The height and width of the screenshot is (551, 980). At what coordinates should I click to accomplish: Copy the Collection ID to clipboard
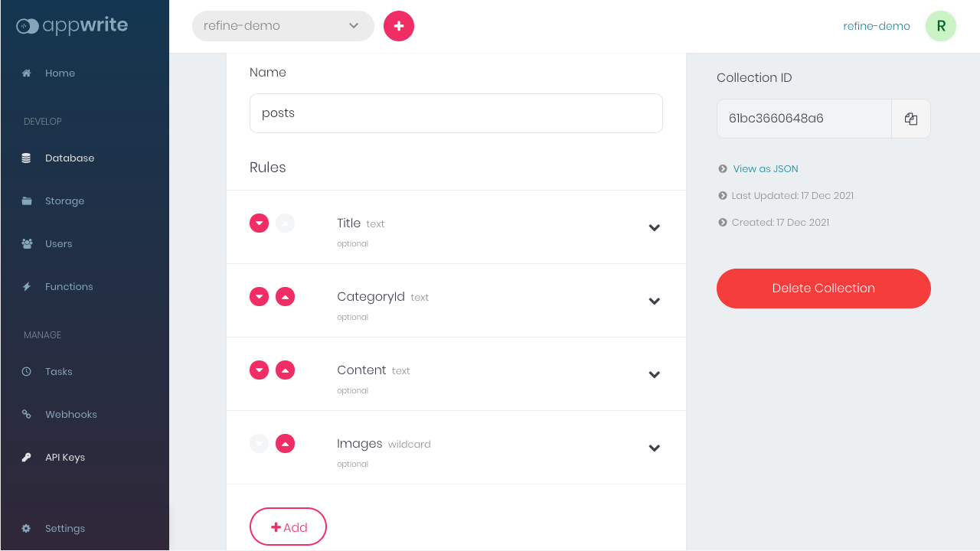tap(910, 119)
